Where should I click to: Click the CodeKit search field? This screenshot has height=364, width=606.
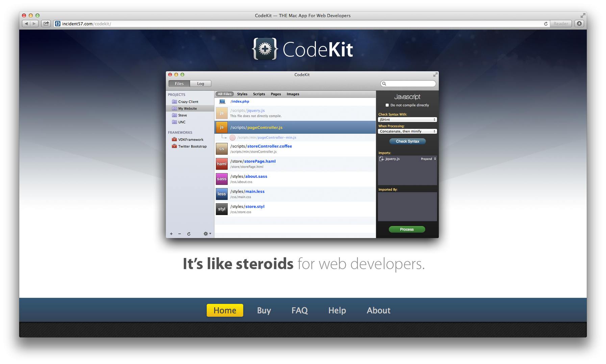click(x=408, y=84)
